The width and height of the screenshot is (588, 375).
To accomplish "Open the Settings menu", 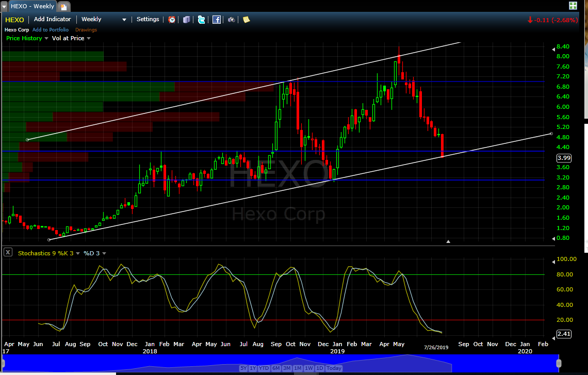I will point(148,19).
